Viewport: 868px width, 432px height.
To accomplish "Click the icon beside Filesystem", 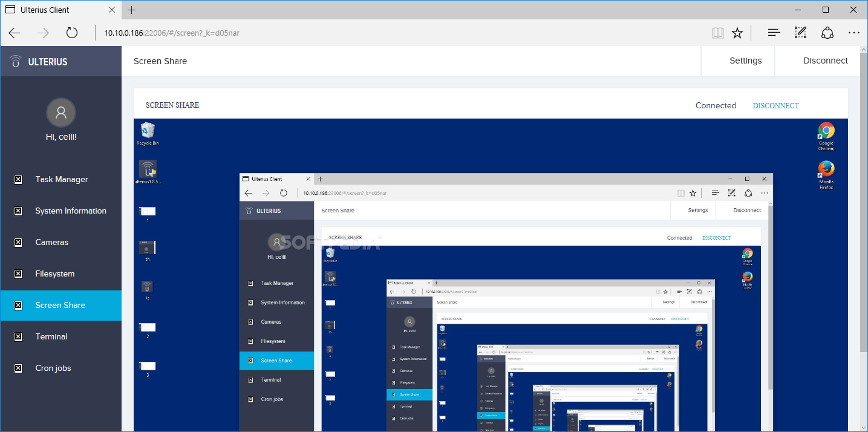I will (18, 274).
